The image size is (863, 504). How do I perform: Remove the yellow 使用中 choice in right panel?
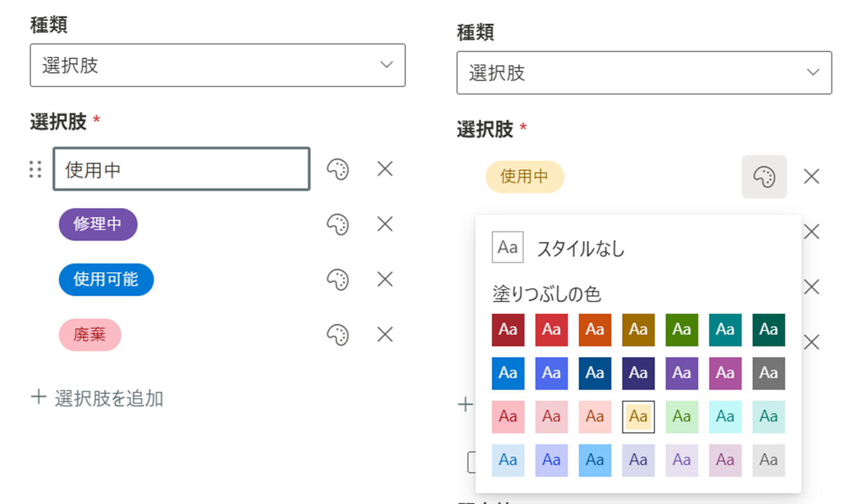[811, 177]
